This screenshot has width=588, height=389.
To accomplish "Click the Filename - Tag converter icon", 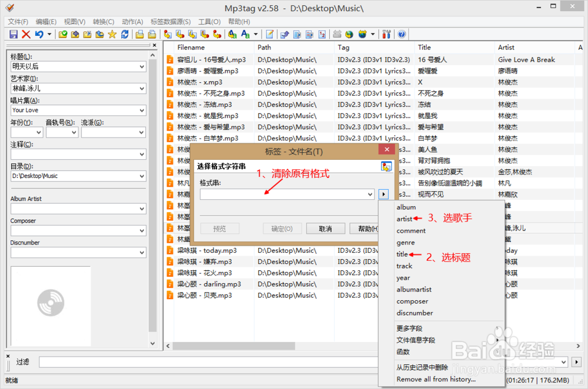I will [180, 35].
